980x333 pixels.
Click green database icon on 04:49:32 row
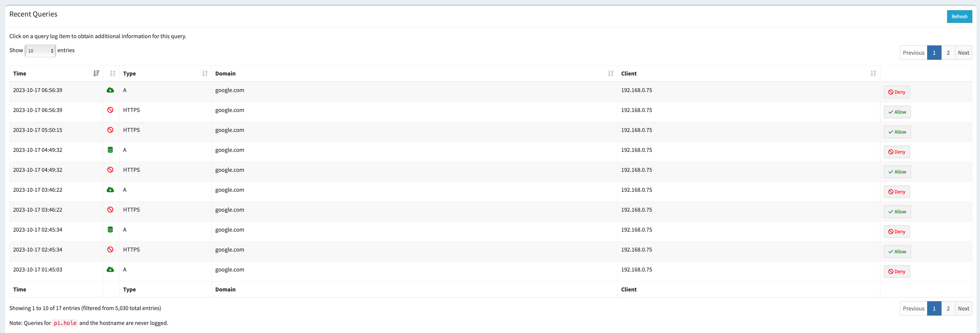coord(110,150)
